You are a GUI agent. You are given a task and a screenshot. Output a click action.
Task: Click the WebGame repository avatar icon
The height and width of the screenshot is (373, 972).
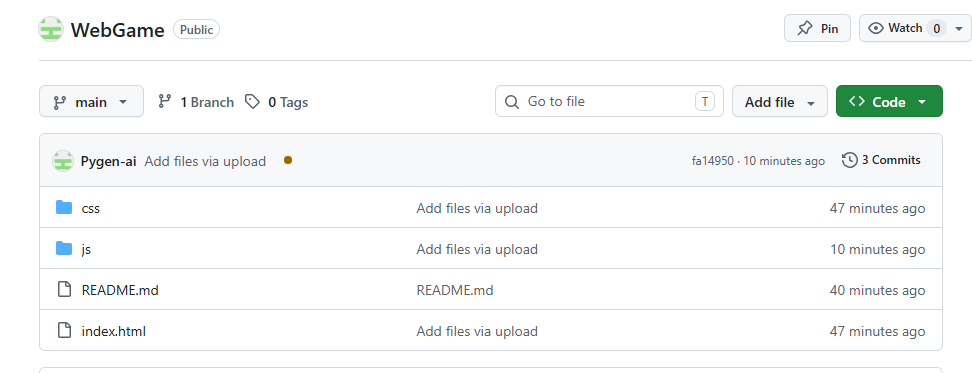[51, 29]
